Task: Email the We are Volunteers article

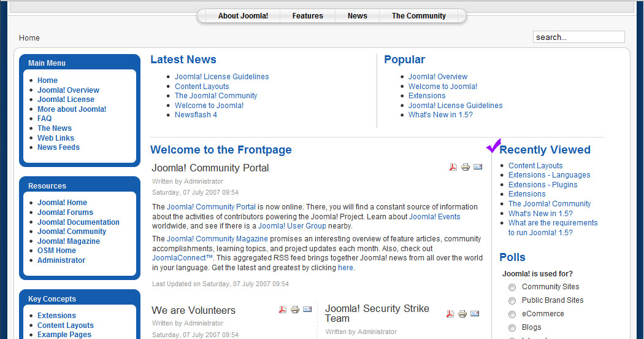Action: click(x=307, y=309)
